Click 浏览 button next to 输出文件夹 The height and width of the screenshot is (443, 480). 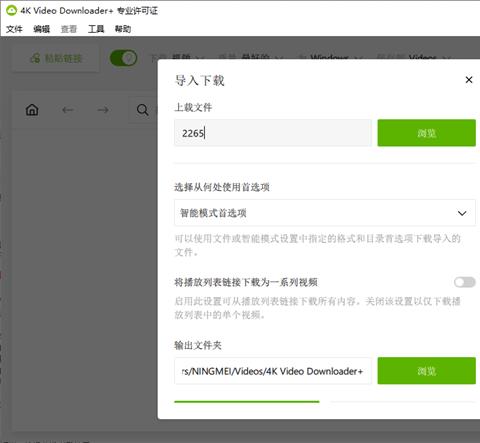coord(426,371)
